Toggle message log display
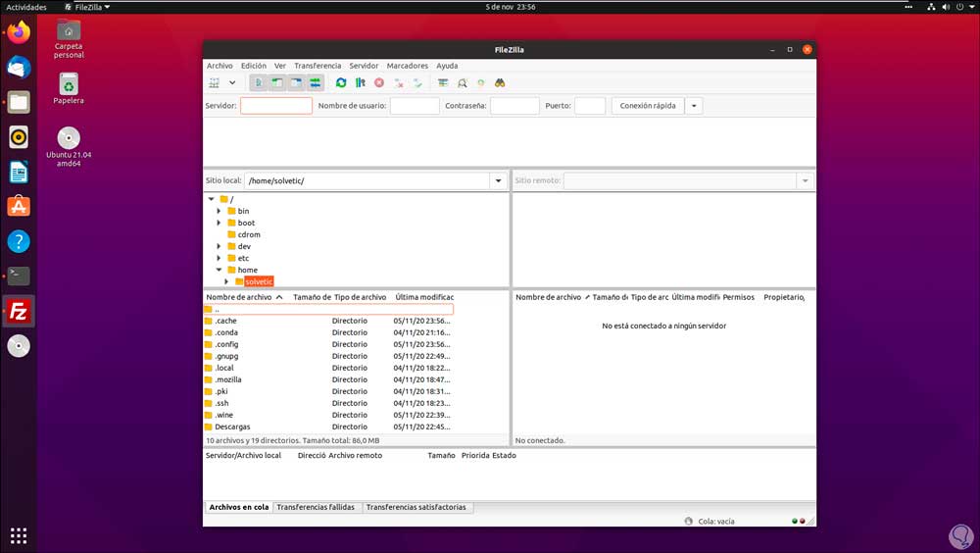Screen dimensions: 980x553 [x=258, y=82]
